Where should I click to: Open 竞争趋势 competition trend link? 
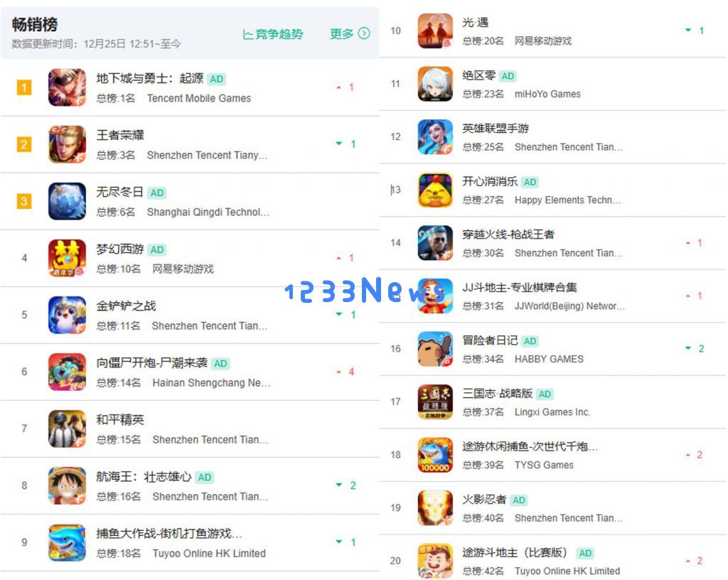point(273,34)
